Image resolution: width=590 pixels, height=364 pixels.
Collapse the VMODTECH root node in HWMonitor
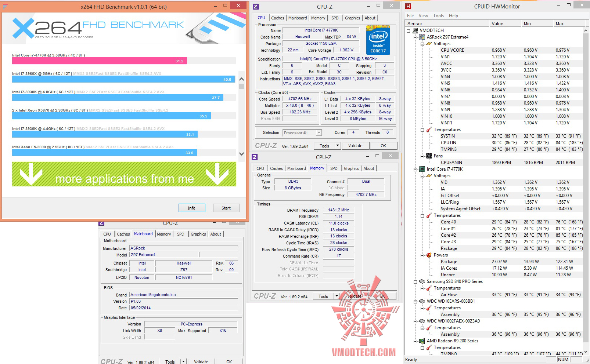tap(409, 30)
